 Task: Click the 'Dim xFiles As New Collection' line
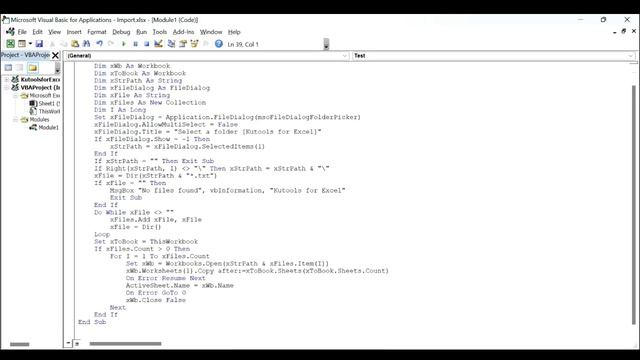150,102
